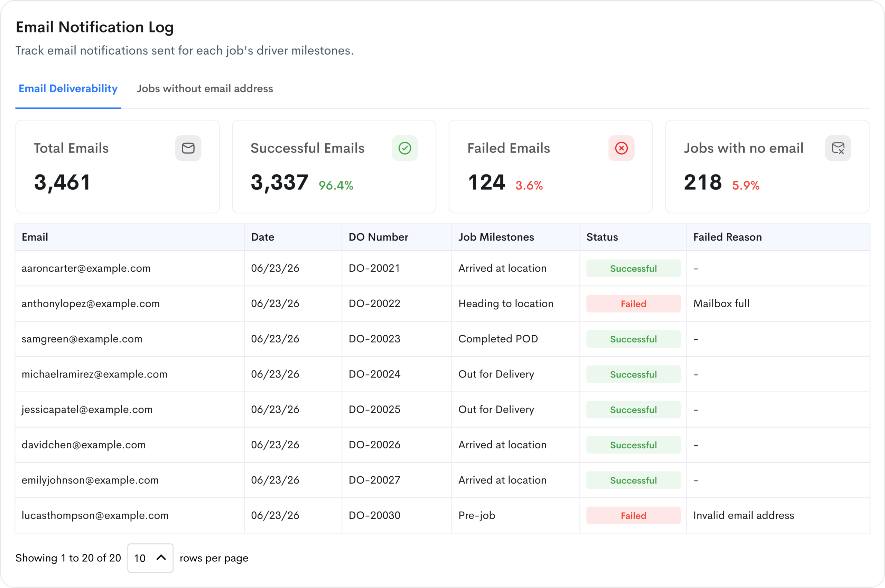This screenshot has width=885, height=588.
Task: Click the Invalid email address reason
Action: point(744,515)
